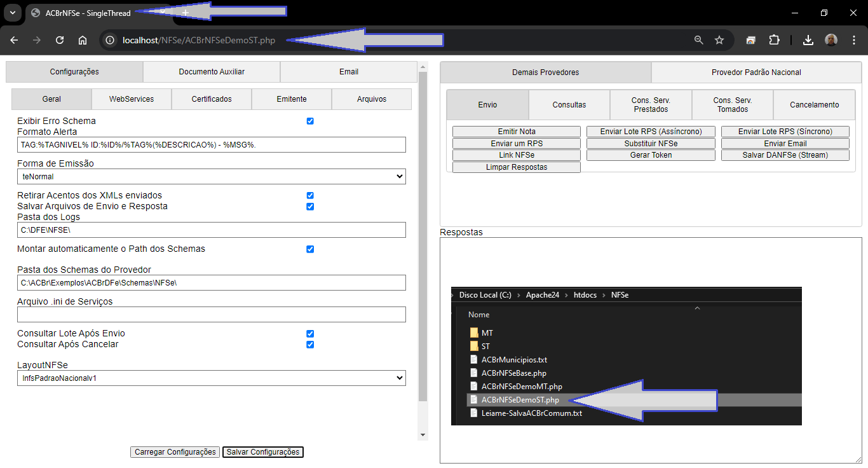Open Certificados sub-tab
The image size is (868, 468).
(x=212, y=99)
